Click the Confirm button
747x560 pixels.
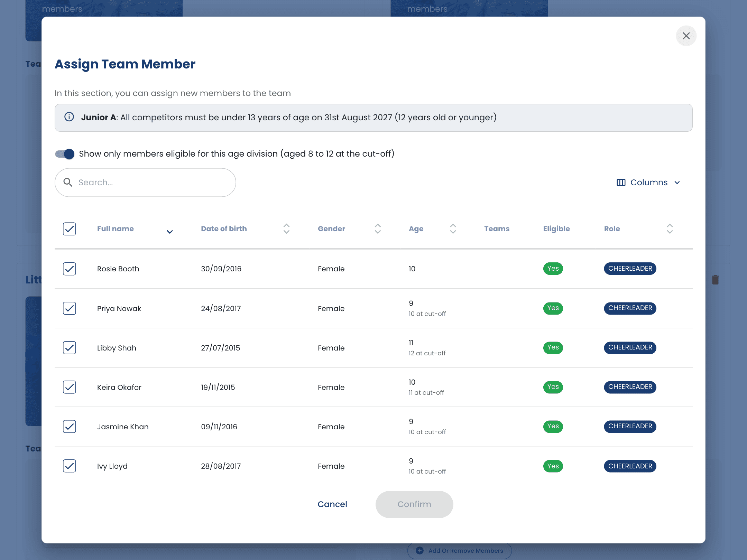414,504
